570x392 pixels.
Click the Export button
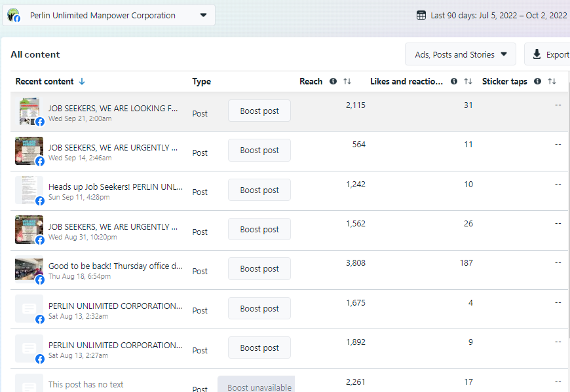pos(547,54)
